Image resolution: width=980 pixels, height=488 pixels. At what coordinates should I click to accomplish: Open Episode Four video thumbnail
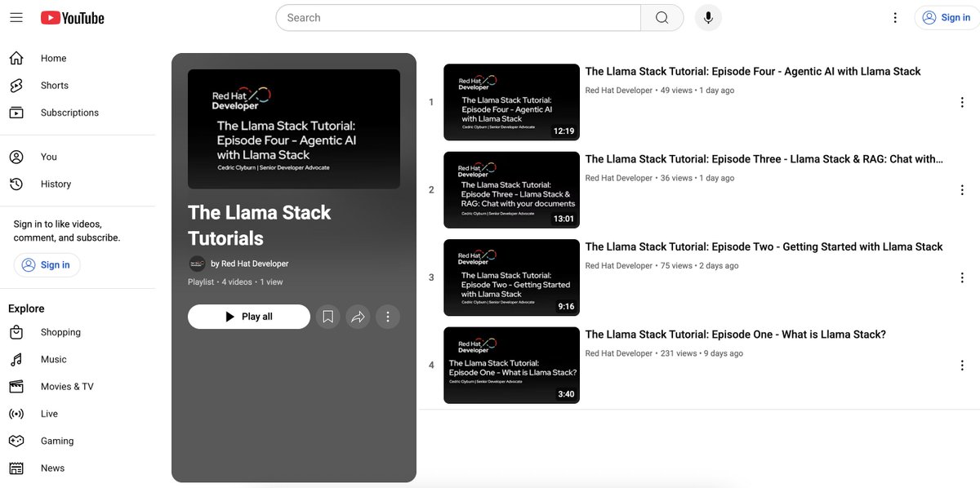click(x=511, y=102)
